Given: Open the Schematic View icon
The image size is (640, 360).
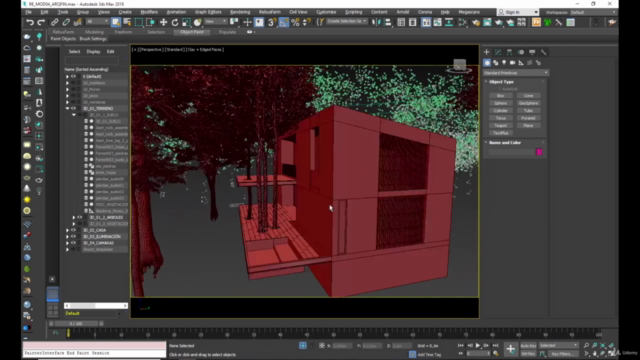Looking at the screenshot, I should [462, 22].
